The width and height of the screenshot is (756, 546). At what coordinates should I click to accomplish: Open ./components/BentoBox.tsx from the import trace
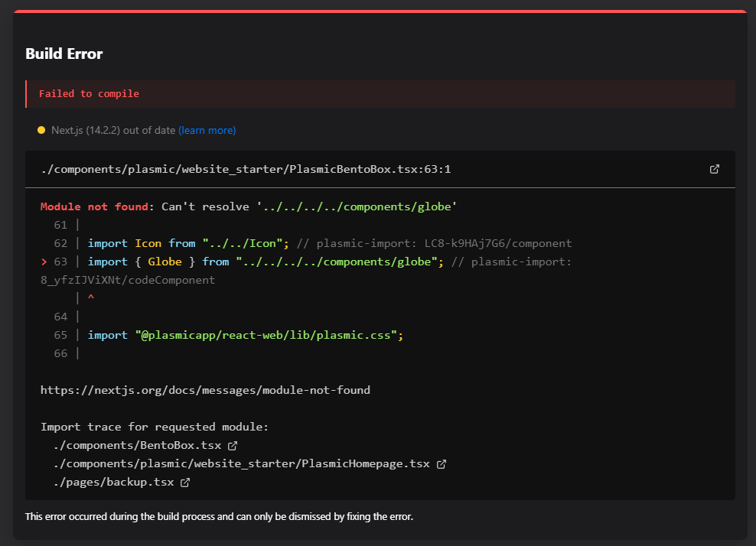[x=138, y=445]
